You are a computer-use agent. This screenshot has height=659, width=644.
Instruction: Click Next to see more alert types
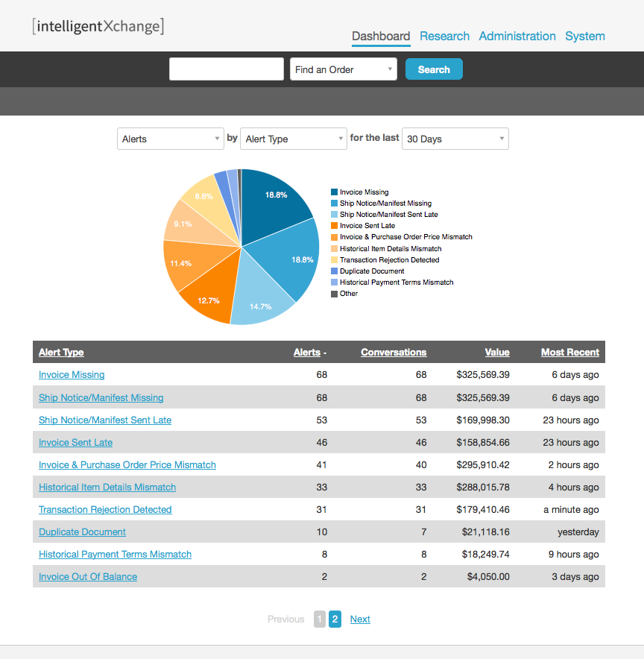(x=360, y=619)
